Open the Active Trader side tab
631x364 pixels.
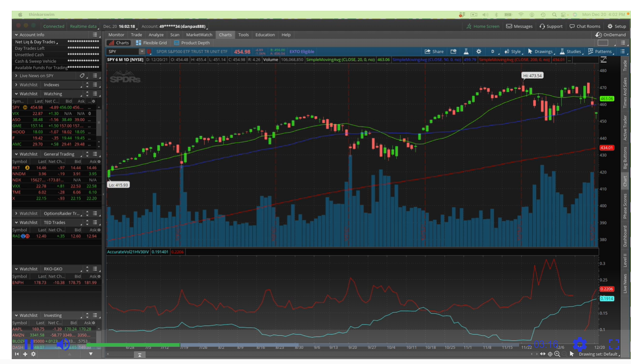625,128
